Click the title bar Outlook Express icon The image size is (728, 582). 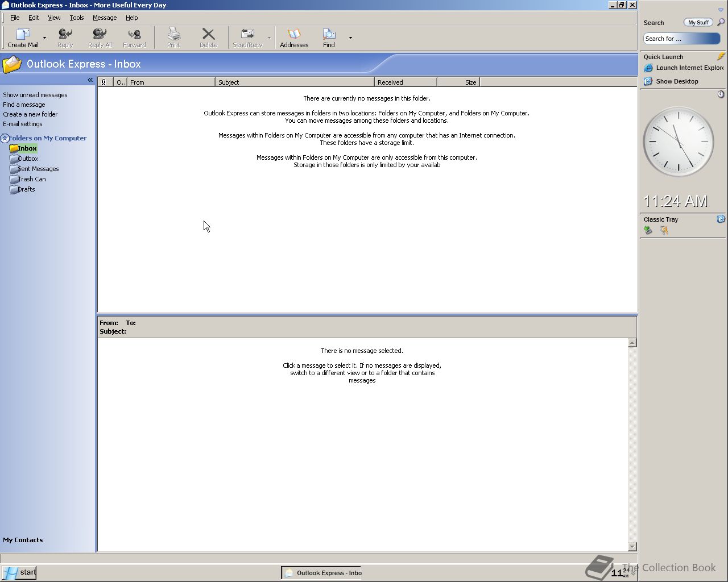(x=5, y=5)
